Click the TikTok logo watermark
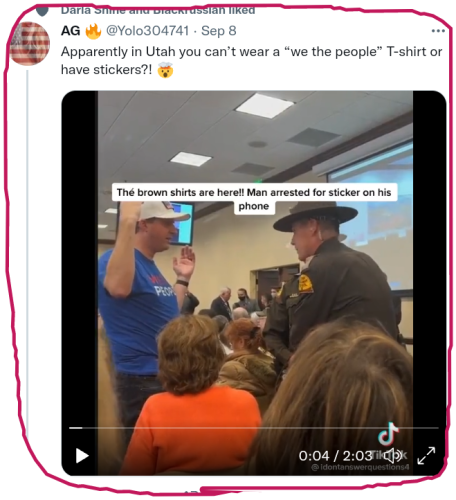The image size is (456, 500). pos(388,434)
